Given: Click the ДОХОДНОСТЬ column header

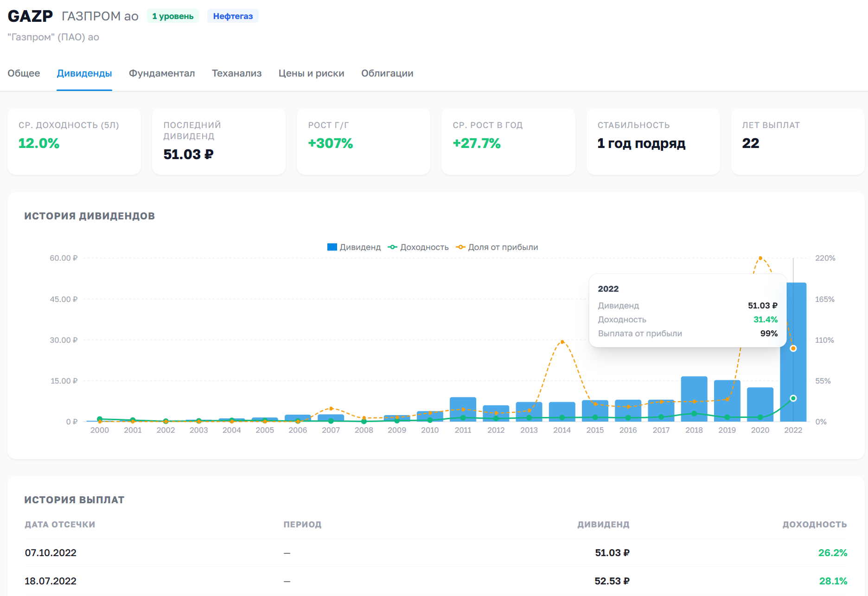Looking at the screenshot, I should click(x=815, y=525).
